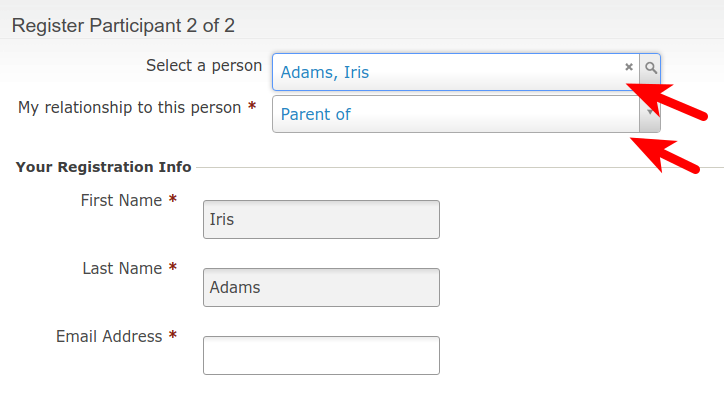Screen dimensions: 724x401
Task: Focus the Last Name field containing Adams
Action: click(321, 287)
